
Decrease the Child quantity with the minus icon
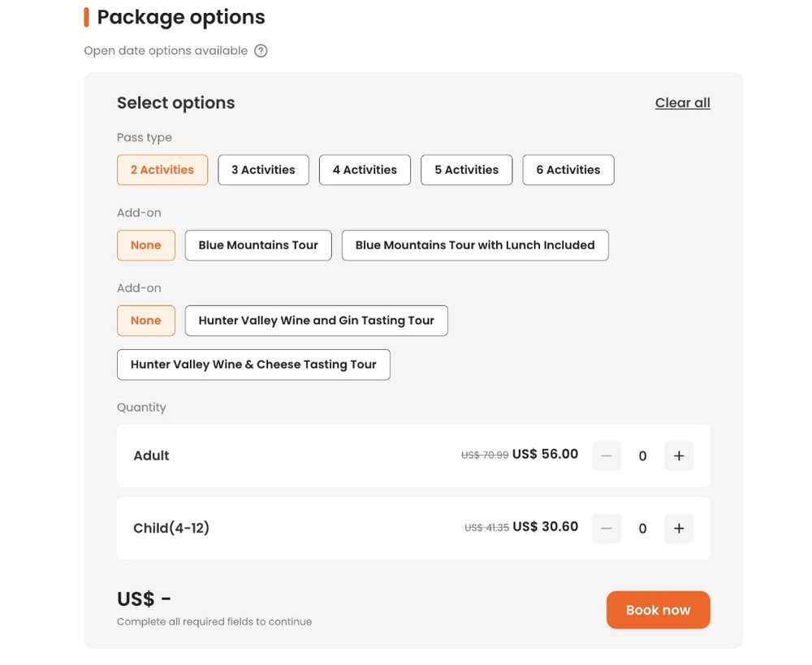tap(606, 528)
